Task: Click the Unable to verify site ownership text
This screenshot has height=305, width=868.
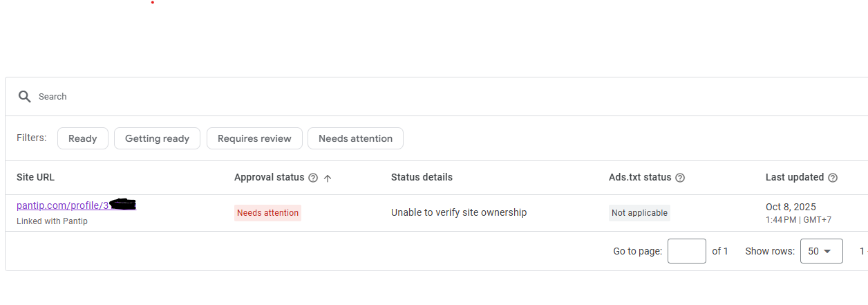Action: click(459, 212)
